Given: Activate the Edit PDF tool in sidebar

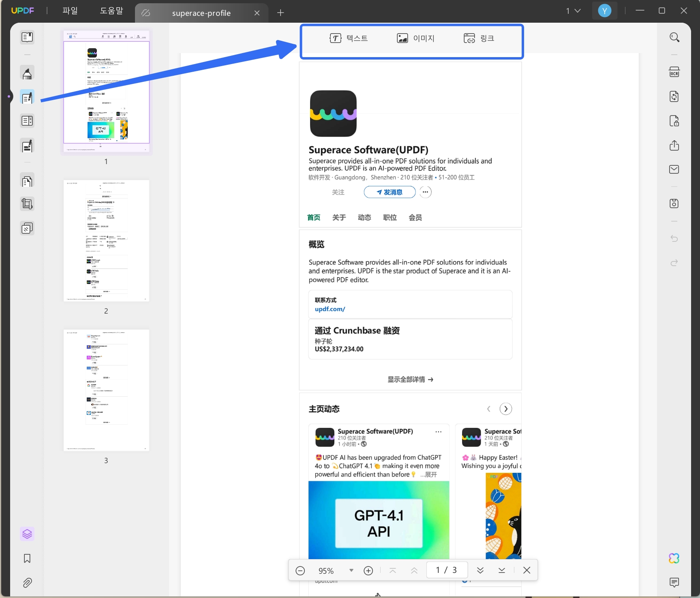Looking at the screenshot, I should pos(27,97).
